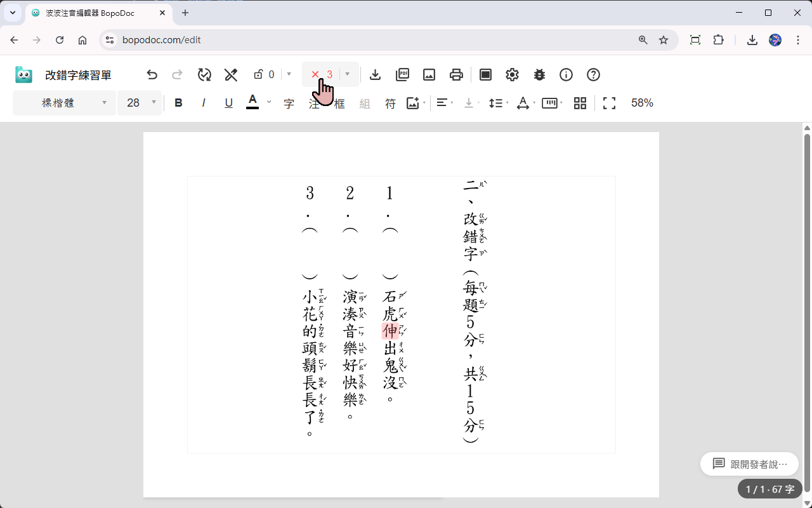Toggle italic formatting
Viewport: 812px width, 508px height.
203,102
